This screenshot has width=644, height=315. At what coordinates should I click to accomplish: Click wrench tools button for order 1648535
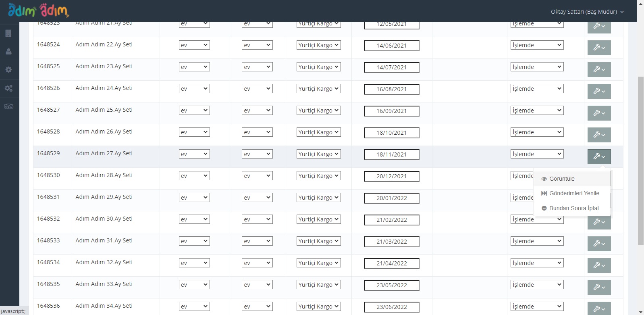(x=599, y=287)
